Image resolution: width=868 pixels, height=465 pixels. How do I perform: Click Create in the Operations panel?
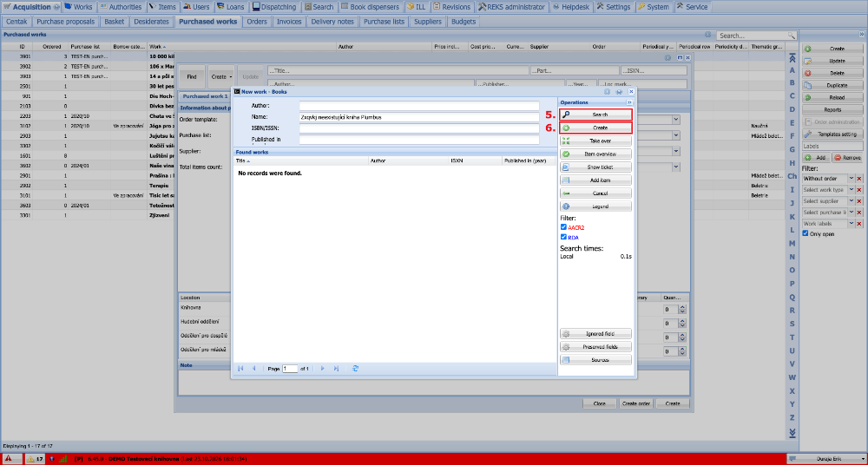point(595,128)
